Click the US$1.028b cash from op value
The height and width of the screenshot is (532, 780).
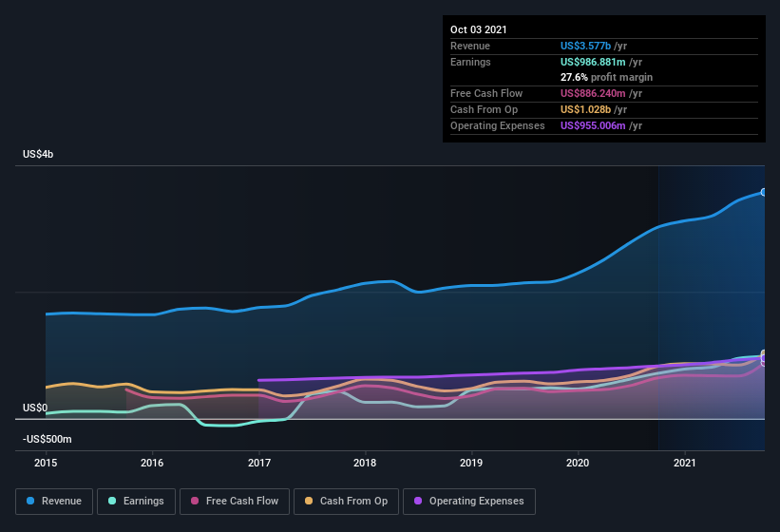coord(585,109)
